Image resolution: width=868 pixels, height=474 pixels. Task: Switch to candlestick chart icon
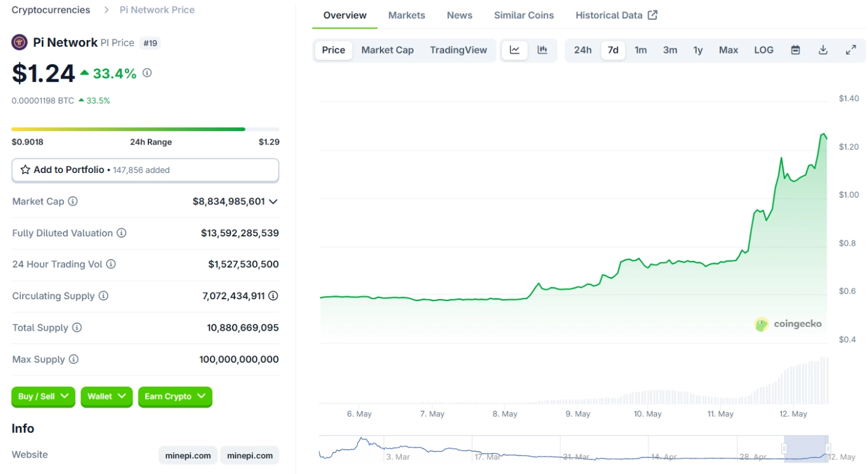pos(542,50)
